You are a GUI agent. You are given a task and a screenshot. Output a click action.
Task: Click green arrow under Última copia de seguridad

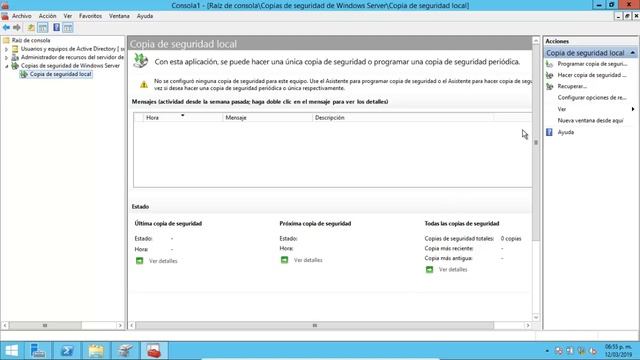coord(140,261)
